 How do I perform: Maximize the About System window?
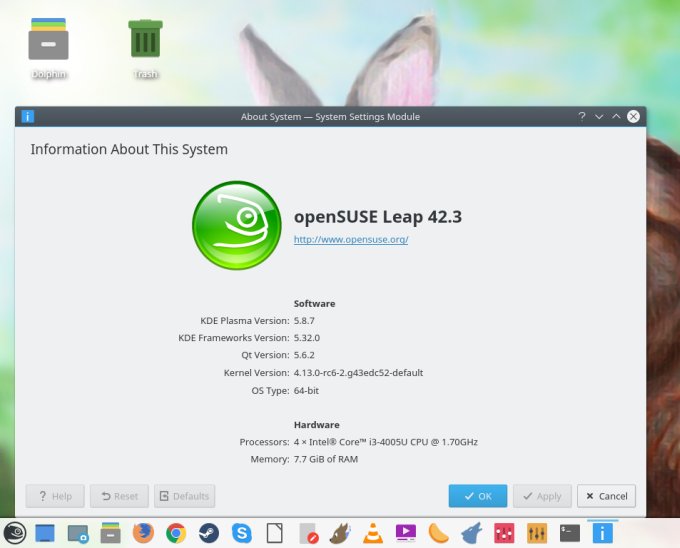tap(616, 116)
